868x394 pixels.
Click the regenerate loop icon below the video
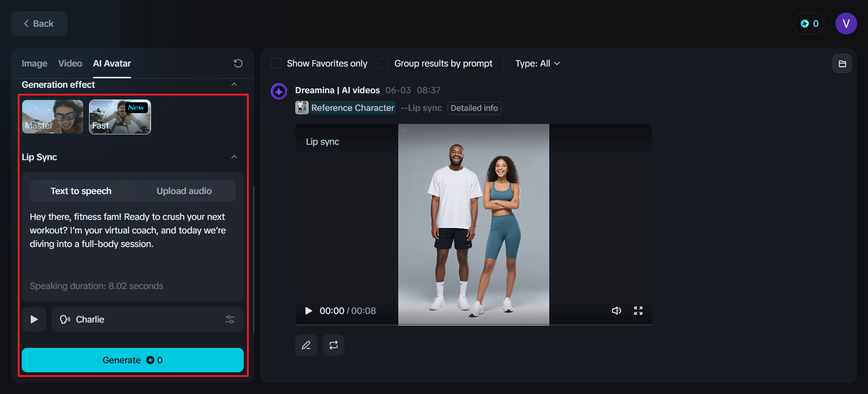(x=334, y=345)
